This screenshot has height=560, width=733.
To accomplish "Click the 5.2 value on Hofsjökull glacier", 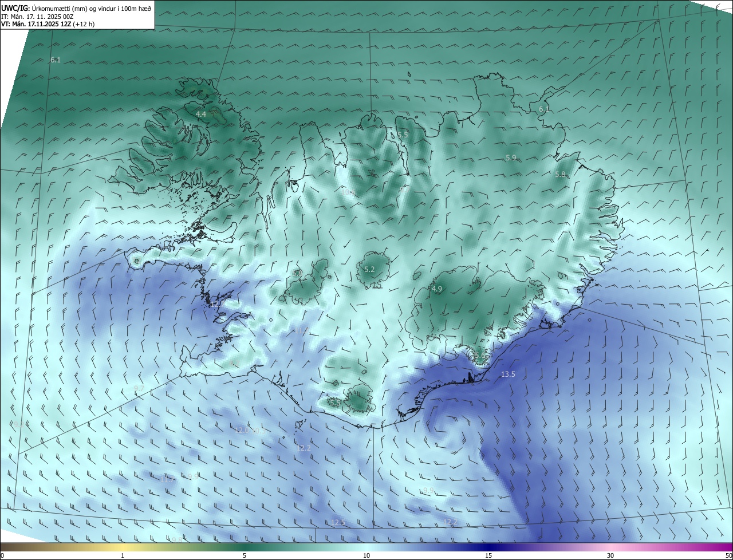I will pyautogui.click(x=369, y=269).
